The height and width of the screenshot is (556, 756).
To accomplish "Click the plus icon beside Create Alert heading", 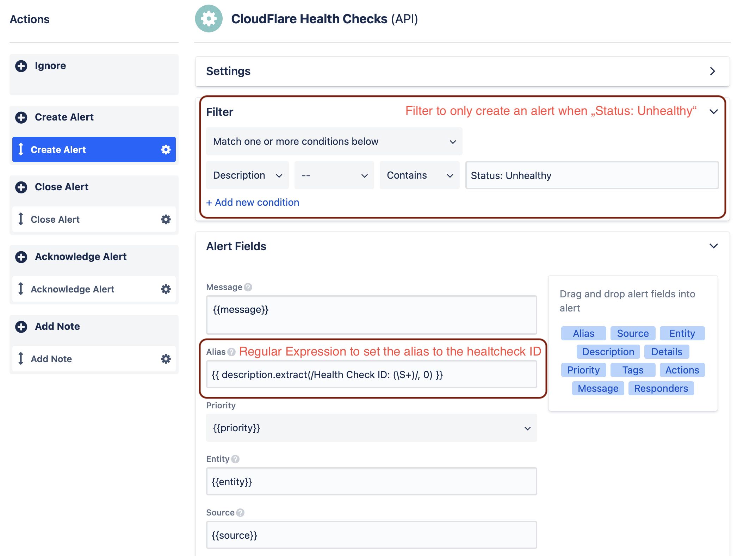I will [x=21, y=117].
